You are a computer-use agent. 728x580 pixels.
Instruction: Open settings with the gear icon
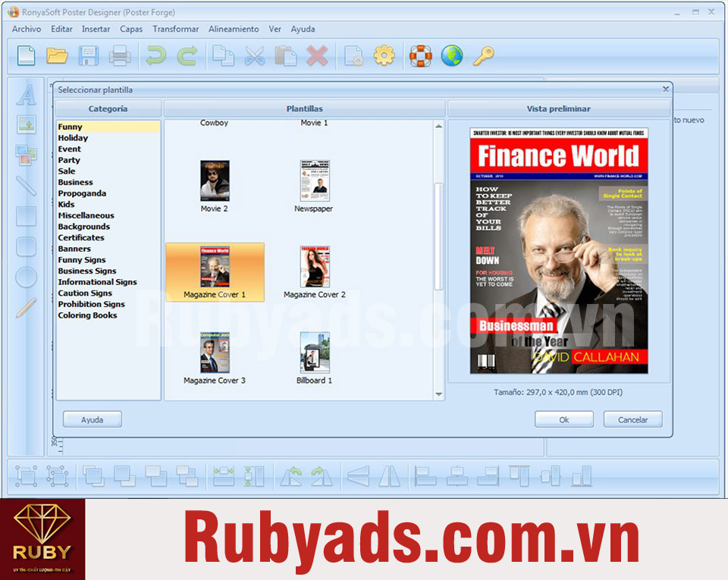384,55
